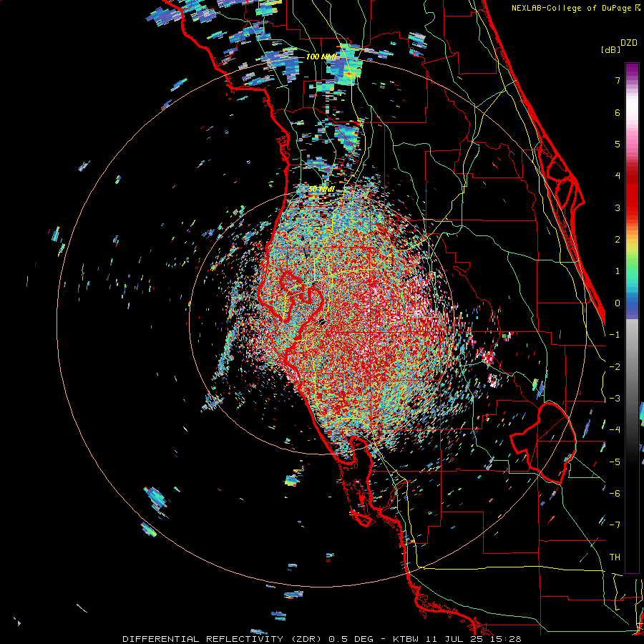
Task: Click the -1 value on color scale
Action: point(615,335)
